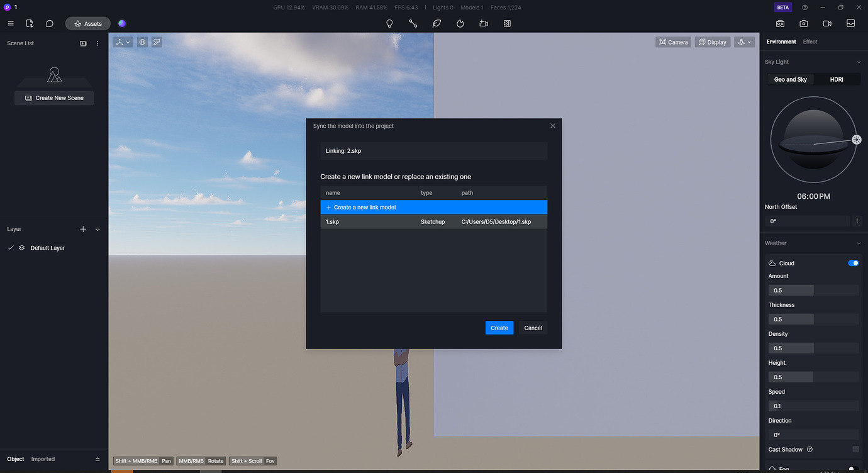Open the Particle/Fire effects tool
Screen dimensions: 868x473
460,23
